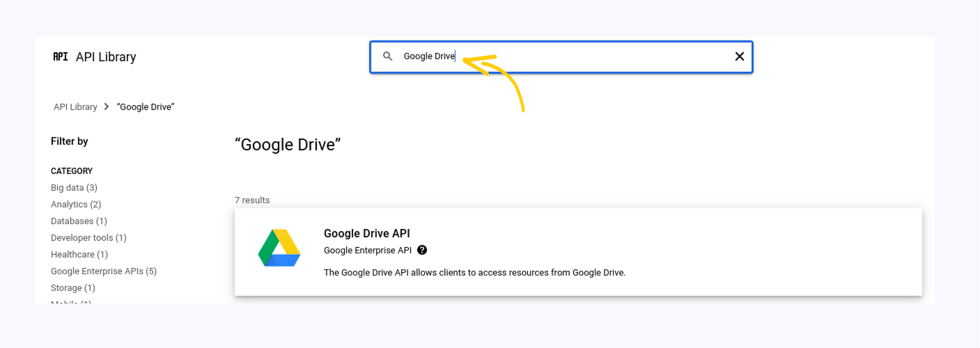Filter results by Analytics category
Image resolution: width=980 pixels, height=348 pixels.
pyautogui.click(x=76, y=204)
